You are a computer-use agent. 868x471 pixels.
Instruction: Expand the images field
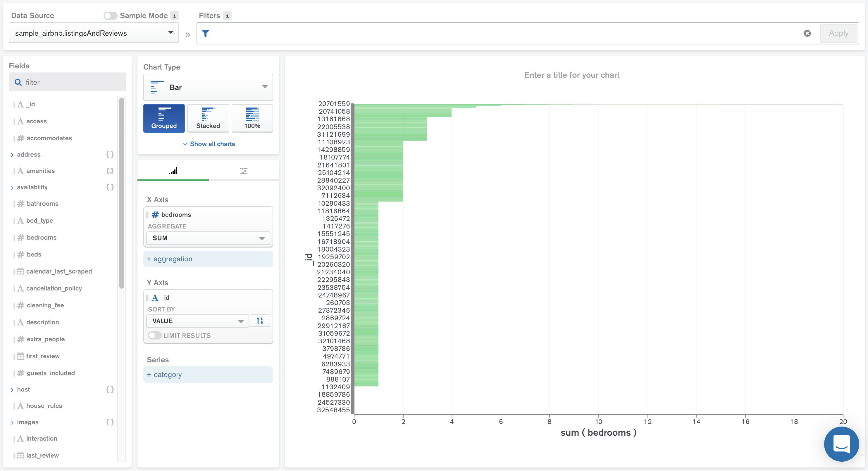pyautogui.click(x=12, y=422)
